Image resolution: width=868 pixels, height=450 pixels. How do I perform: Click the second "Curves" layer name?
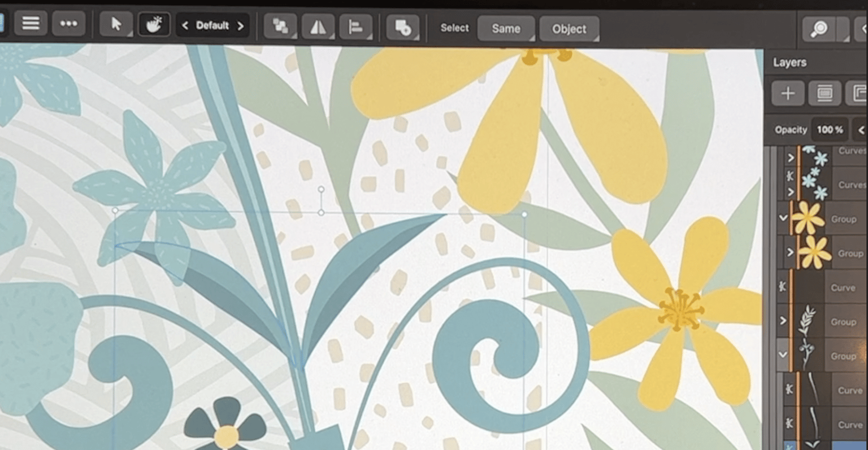point(852,185)
